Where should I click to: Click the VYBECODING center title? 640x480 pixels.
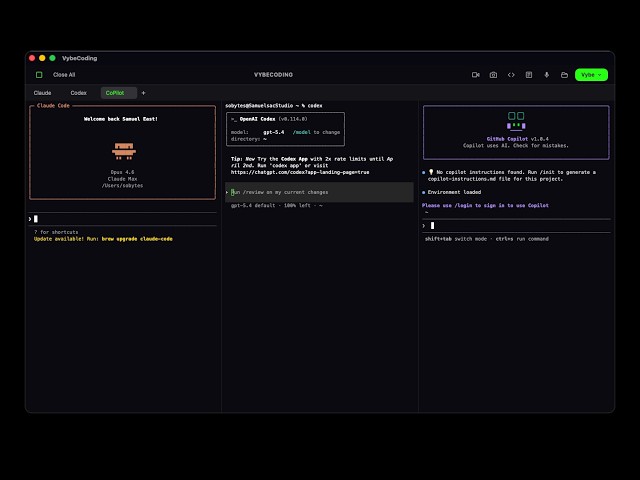pyautogui.click(x=273, y=75)
